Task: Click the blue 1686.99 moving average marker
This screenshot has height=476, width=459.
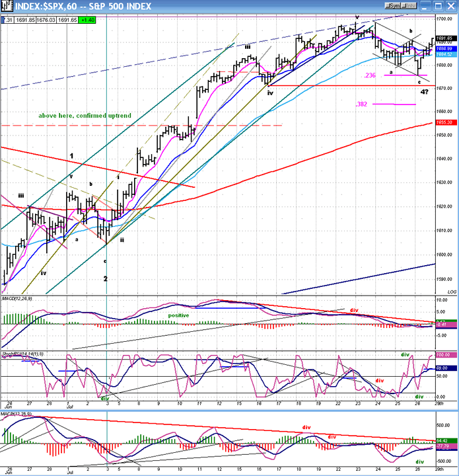Action: tap(446, 48)
